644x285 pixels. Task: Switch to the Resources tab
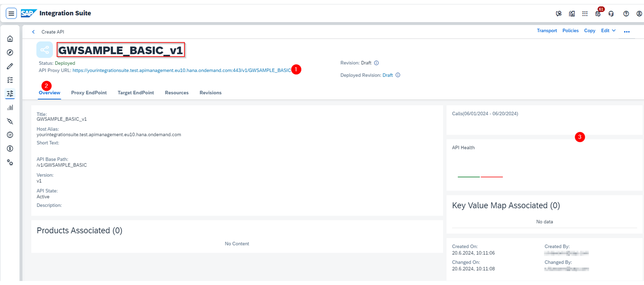coord(177,93)
